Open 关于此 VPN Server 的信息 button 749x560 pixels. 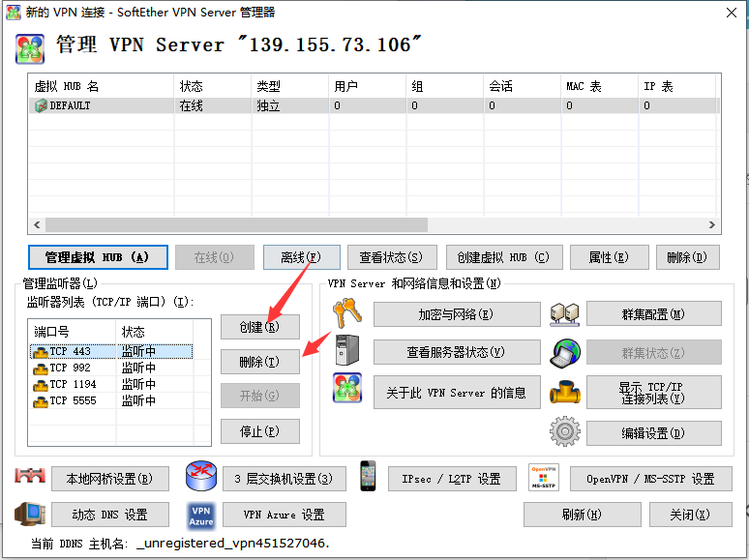point(457,392)
